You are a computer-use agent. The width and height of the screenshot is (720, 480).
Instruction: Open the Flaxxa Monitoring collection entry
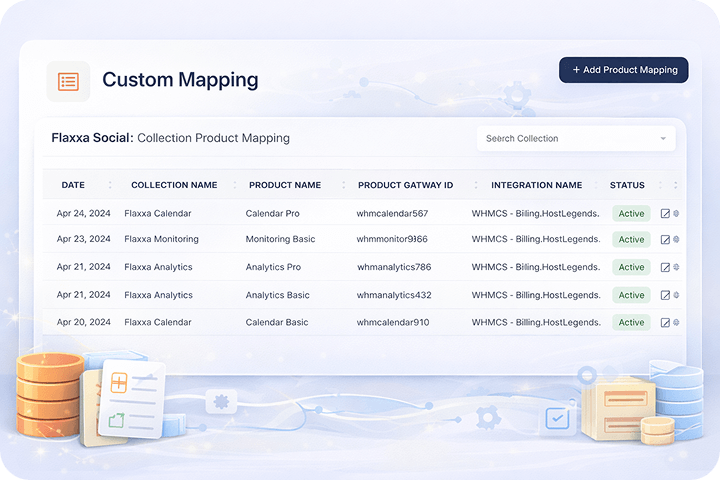[161, 240]
